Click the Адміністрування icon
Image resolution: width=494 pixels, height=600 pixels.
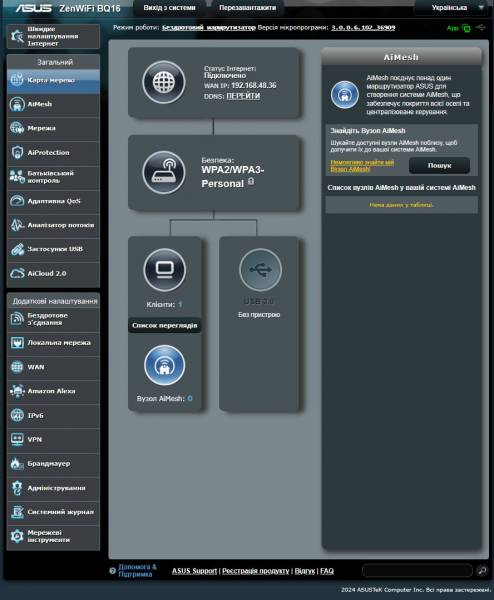(x=17, y=488)
